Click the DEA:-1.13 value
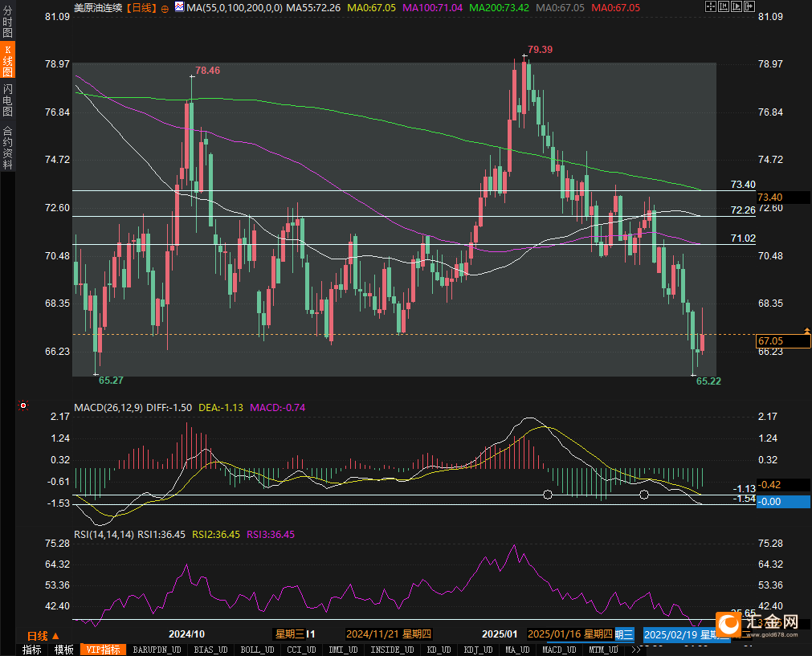This screenshot has height=656, width=812. pyautogui.click(x=221, y=407)
